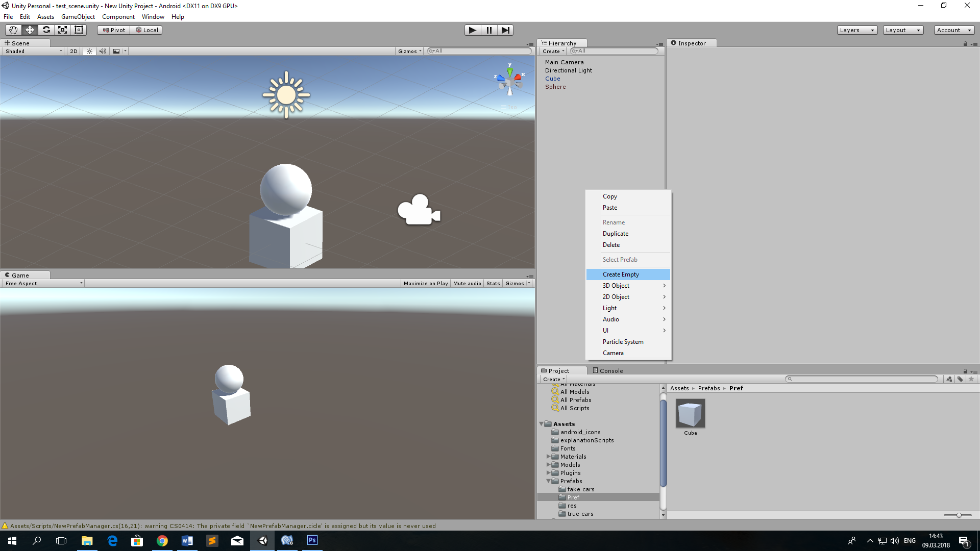Screen dimensions: 980x551
Task: Enable Maximize on Play in Game view
Action: (x=425, y=283)
